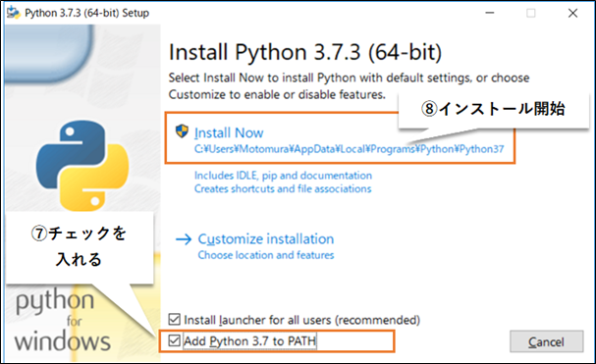Toggle Install launcher for all users checkbox
Screen dimensions: 596x364
click(x=175, y=320)
